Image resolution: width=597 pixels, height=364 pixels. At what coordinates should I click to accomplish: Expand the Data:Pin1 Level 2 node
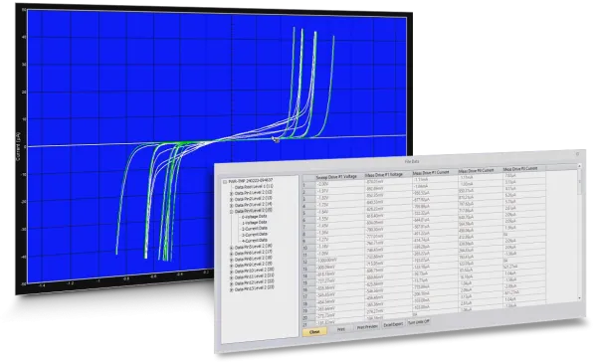pos(231,194)
